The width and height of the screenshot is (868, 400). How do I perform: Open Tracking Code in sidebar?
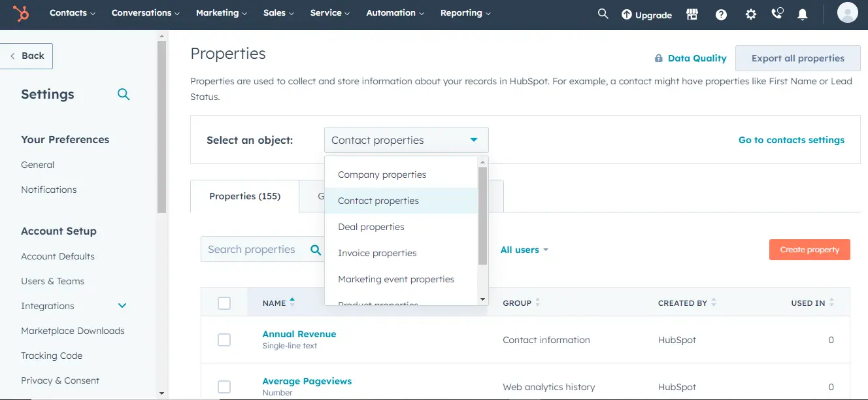pyautogui.click(x=52, y=356)
